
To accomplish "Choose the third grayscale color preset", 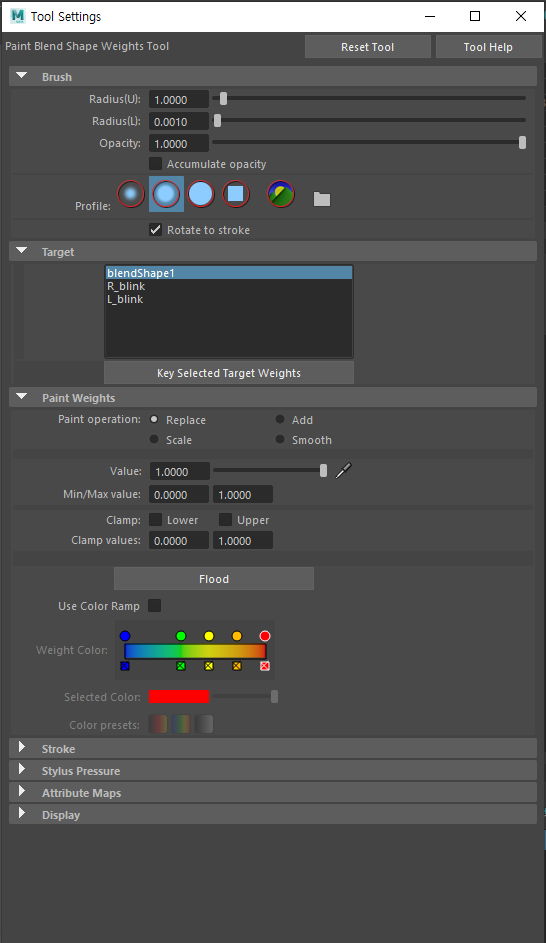I will click(204, 724).
